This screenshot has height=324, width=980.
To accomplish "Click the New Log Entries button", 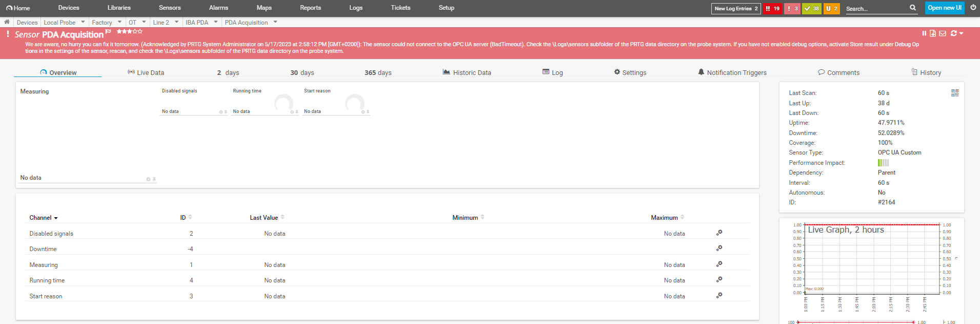I will tap(735, 9).
